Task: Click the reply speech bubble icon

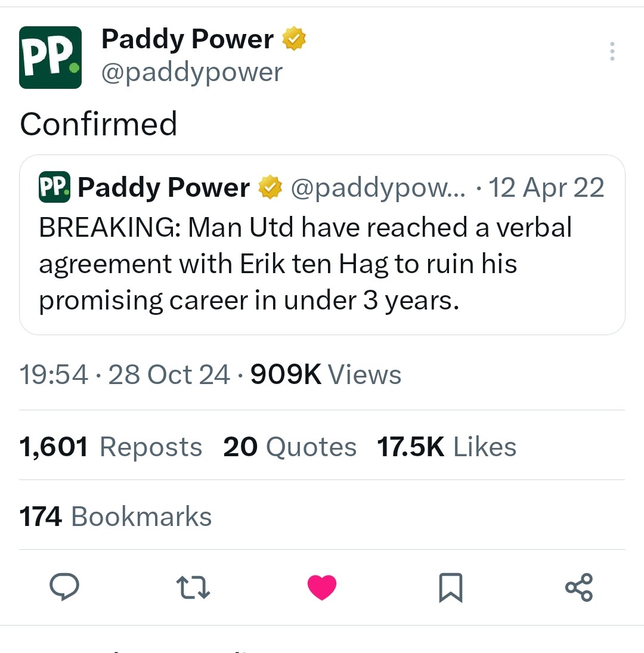Action: point(64,587)
